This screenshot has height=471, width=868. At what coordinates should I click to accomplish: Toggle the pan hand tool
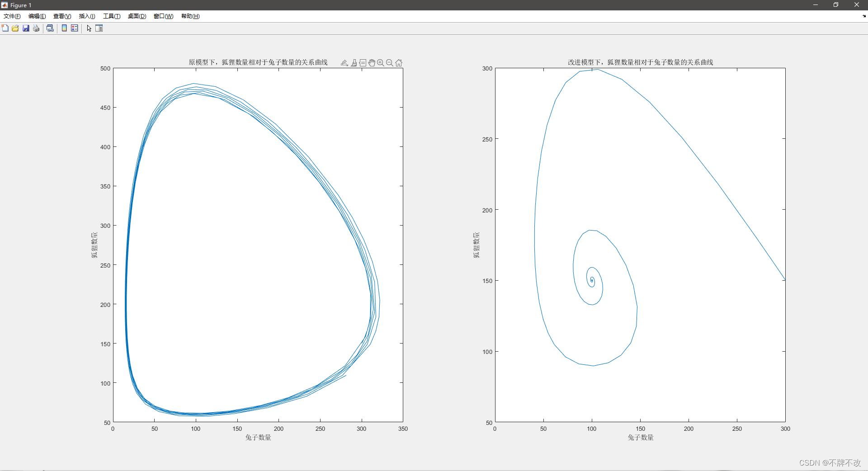372,63
